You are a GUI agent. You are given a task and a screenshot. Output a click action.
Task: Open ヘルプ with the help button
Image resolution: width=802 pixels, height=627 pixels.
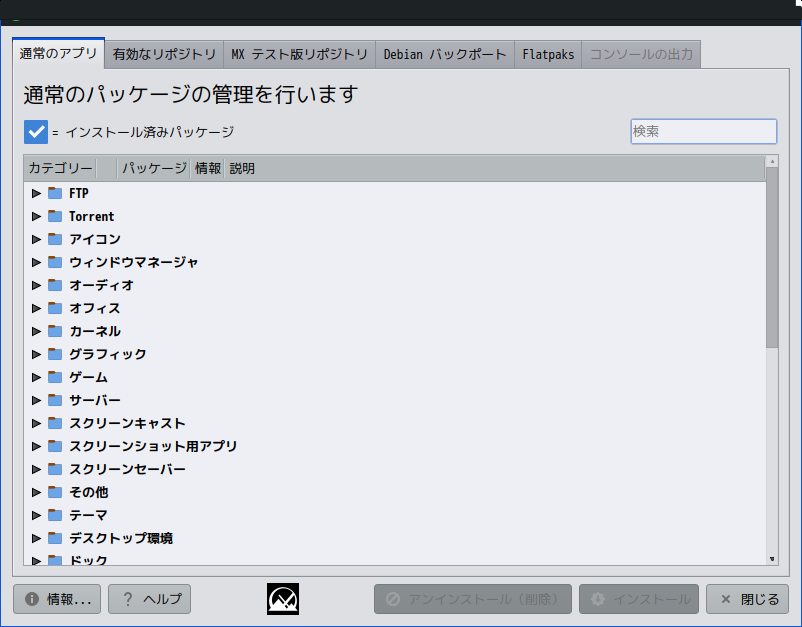pos(149,599)
